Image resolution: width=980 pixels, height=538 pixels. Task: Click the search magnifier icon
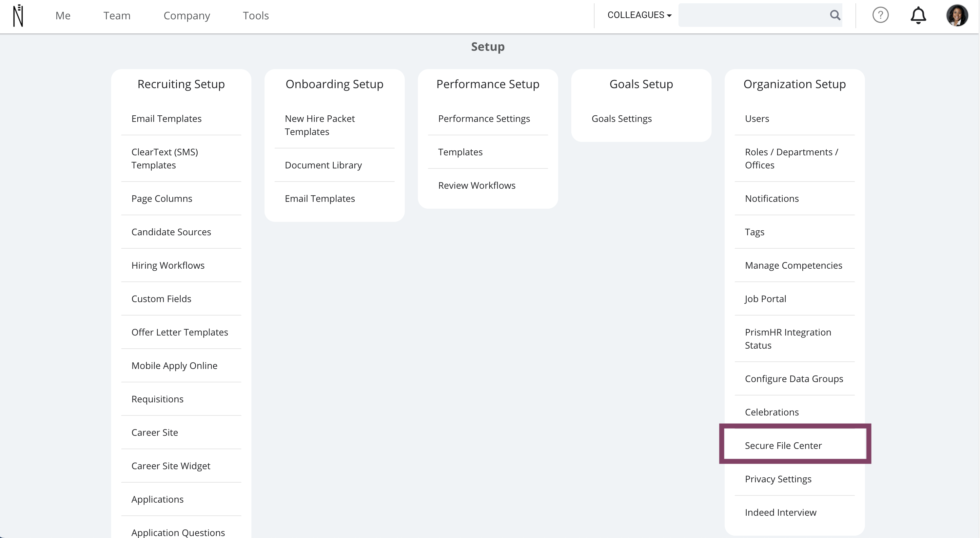[835, 15]
